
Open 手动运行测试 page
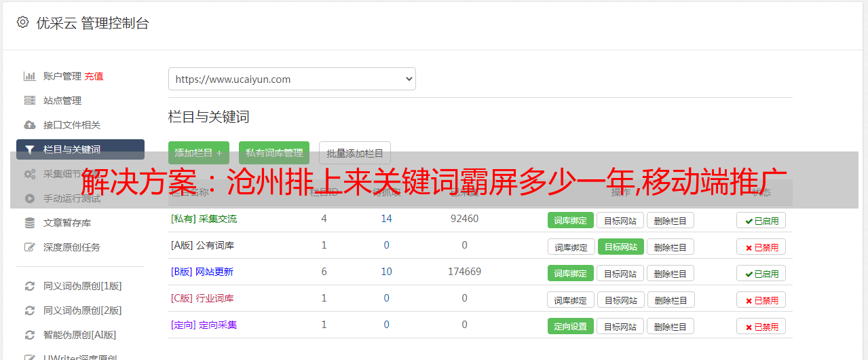click(72, 198)
